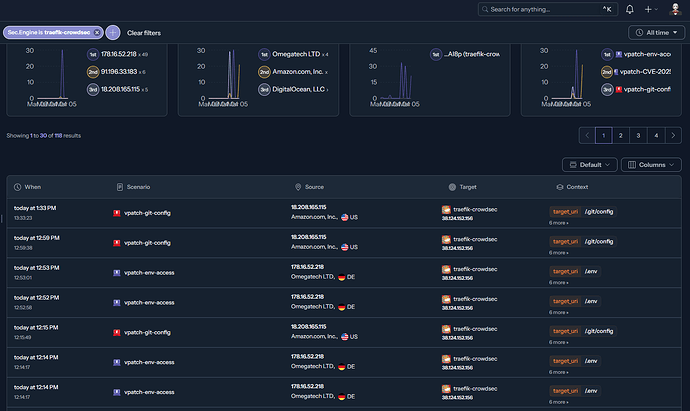Click the user avatar in top right
Screen dimensions: 690x411
675,10
